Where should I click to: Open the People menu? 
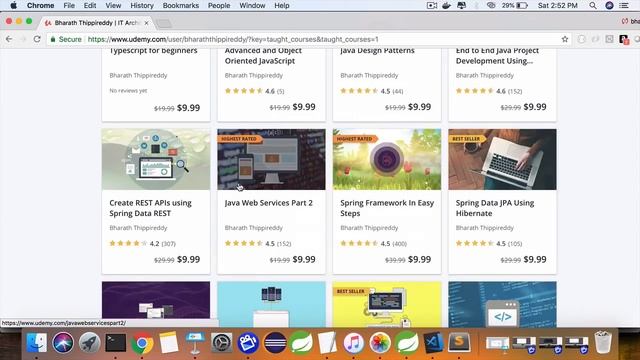click(x=219, y=5)
